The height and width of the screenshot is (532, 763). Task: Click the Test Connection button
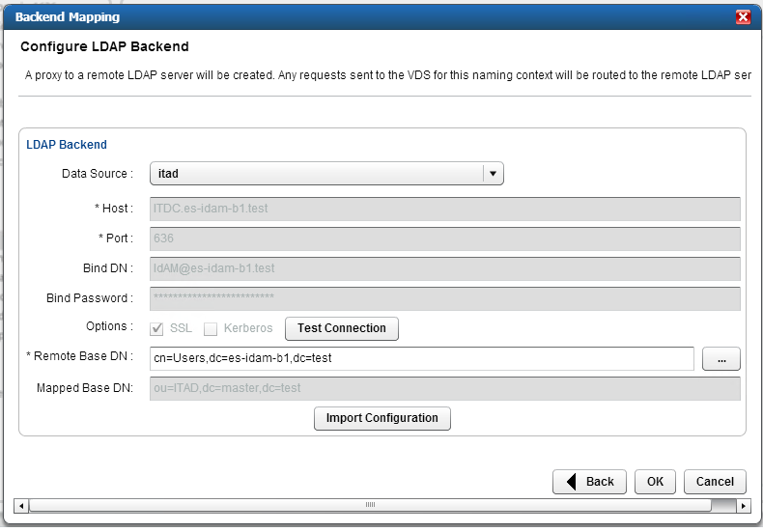[x=342, y=328]
